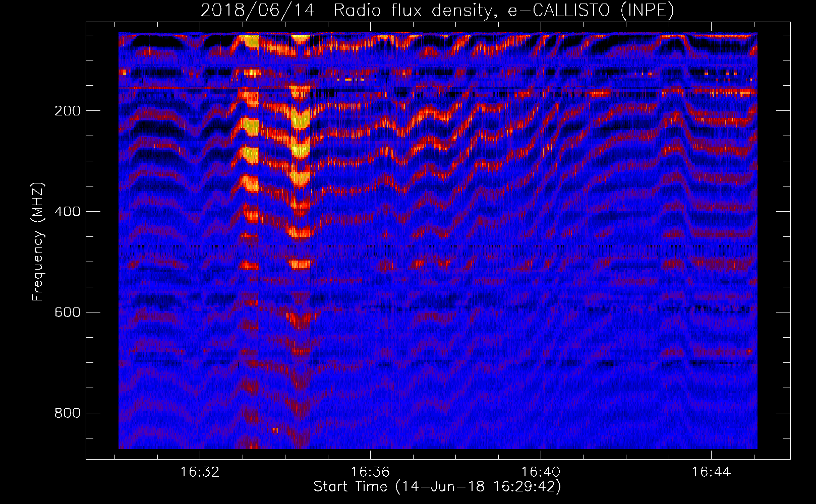Click the 800 frequency tick label
Viewport: 816px width, 504px height.
point(68,413)
